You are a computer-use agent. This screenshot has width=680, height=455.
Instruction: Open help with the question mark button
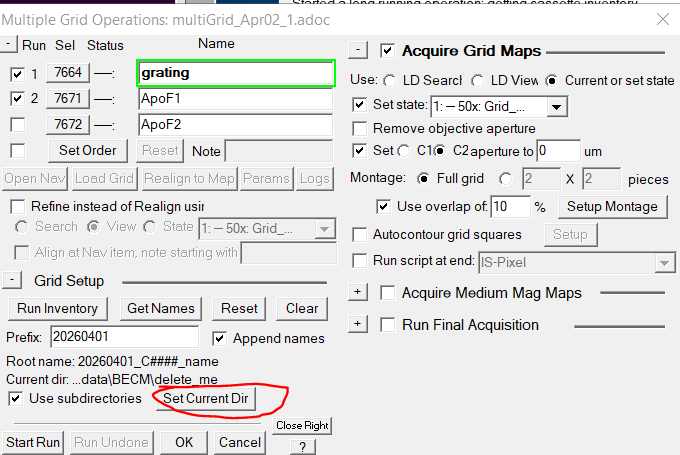[x=302, y=447]
